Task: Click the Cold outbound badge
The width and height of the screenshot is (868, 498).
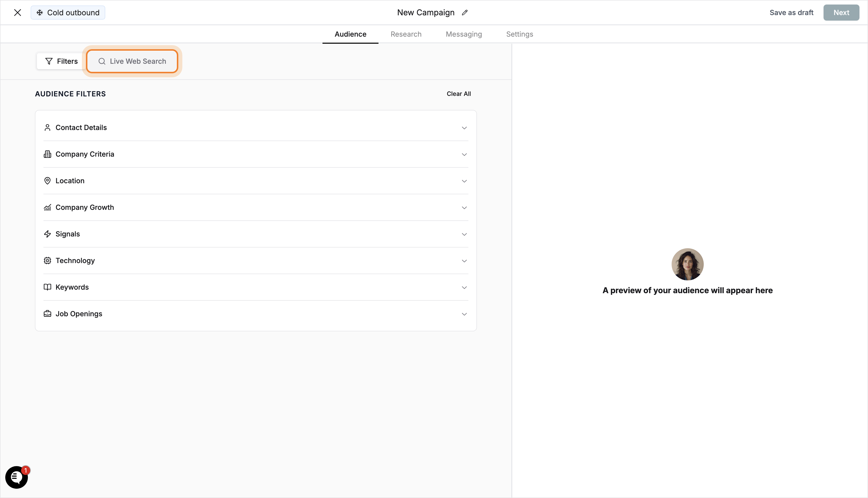Action: (68, 12)
